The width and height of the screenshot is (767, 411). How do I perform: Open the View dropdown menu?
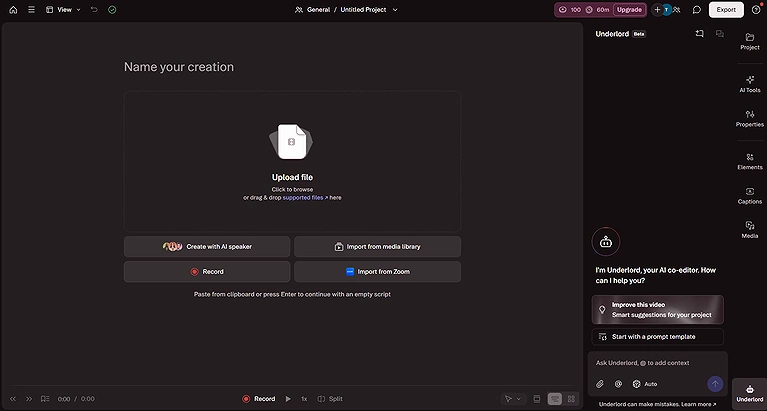[63, 10]
